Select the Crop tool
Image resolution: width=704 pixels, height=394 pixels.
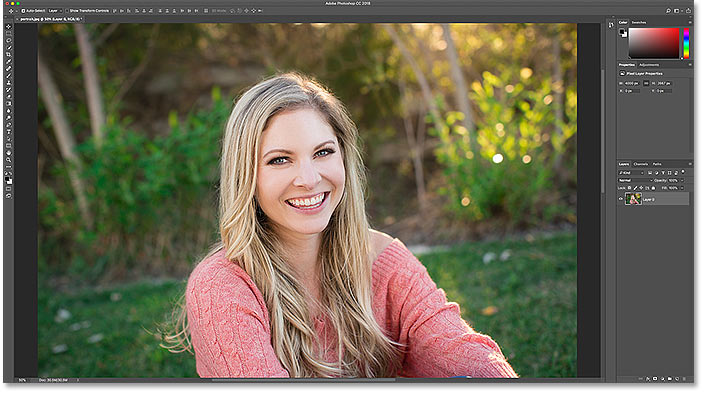9,54
